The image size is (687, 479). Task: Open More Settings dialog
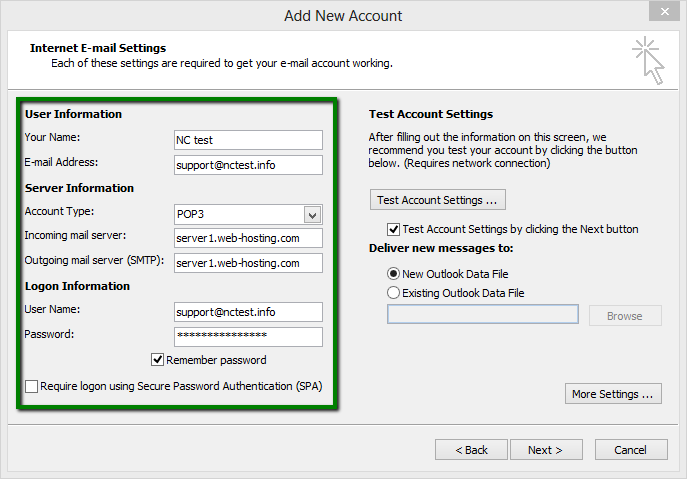pos(614,394)
